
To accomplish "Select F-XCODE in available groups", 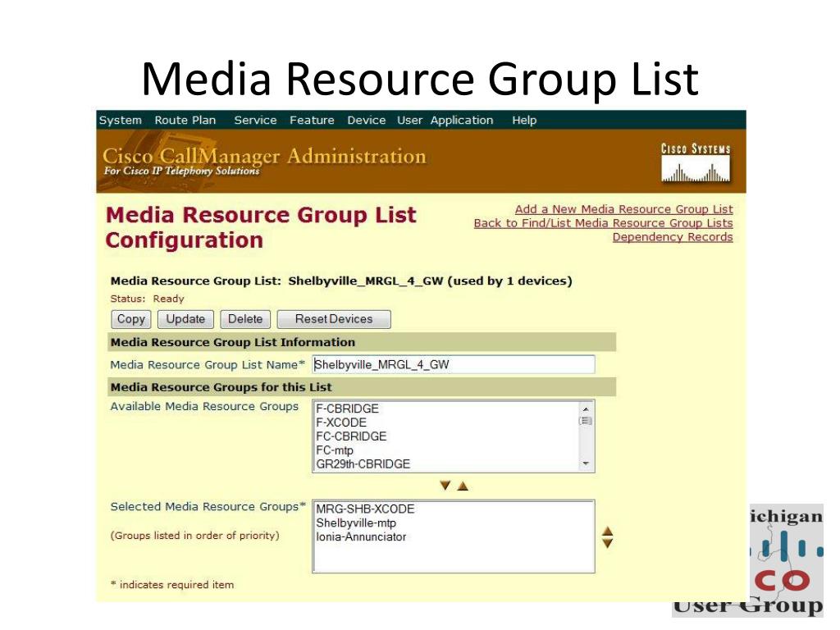I will pos(341,422).
